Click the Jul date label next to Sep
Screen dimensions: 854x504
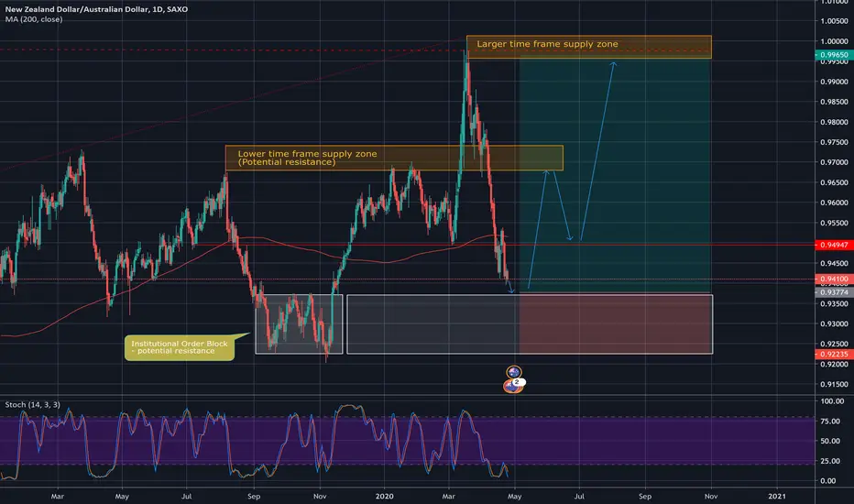coord(579,496)
